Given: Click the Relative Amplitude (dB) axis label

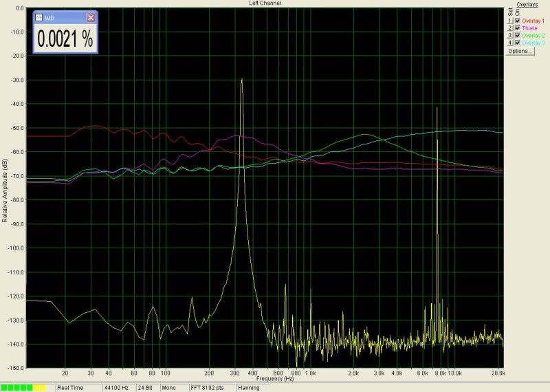Looking at the screenshot, I should point(5,191).
